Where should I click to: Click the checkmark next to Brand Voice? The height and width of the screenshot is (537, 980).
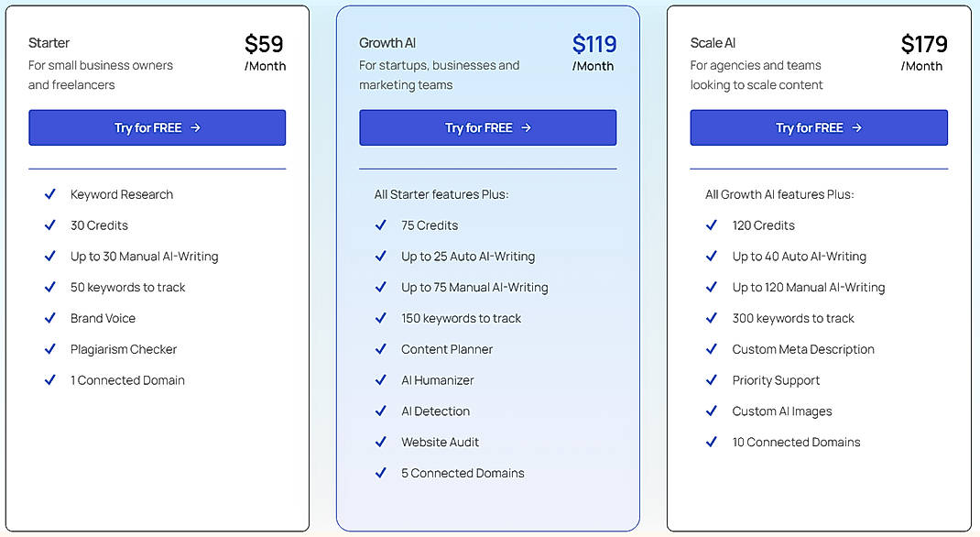[50, 318]
